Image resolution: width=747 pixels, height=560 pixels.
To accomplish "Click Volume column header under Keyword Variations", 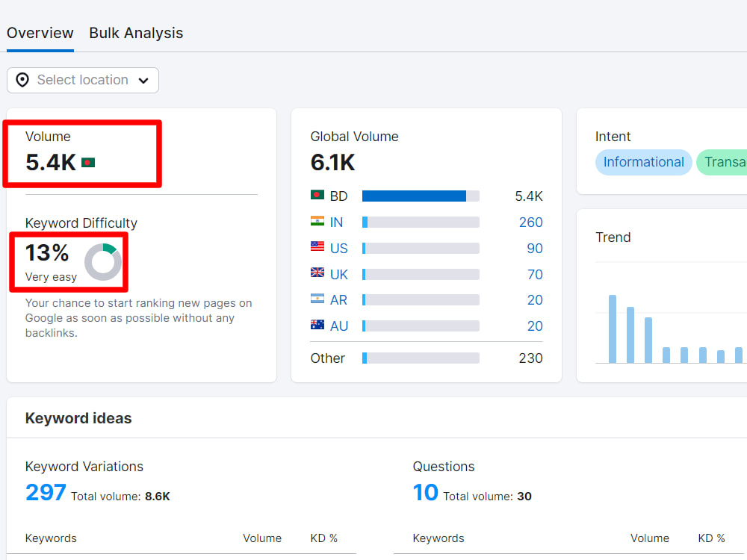I will (262, 538).
